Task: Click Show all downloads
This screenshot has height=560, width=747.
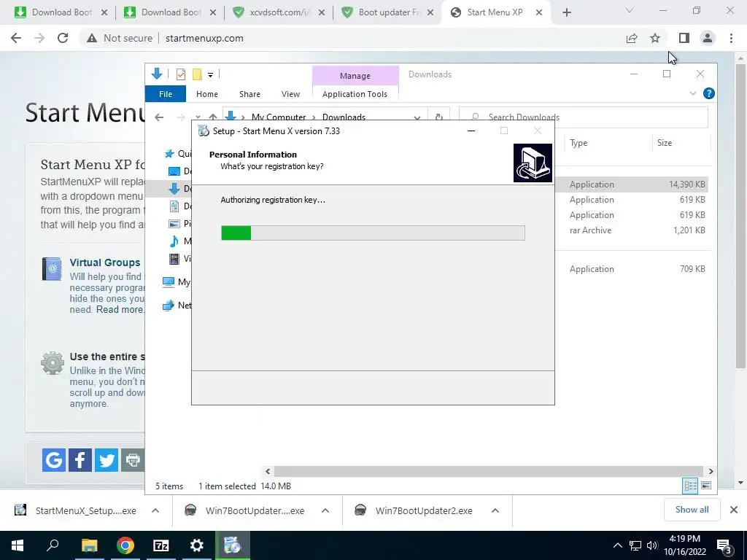Action: click(x=692, y=510)
